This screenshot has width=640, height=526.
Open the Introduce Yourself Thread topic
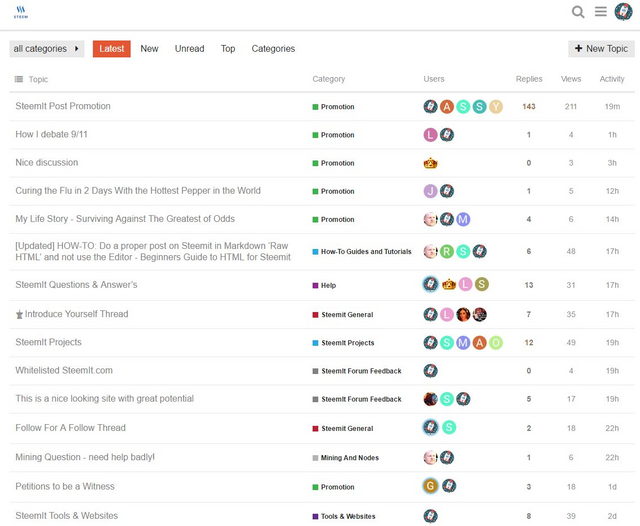[x=77, y=314]
